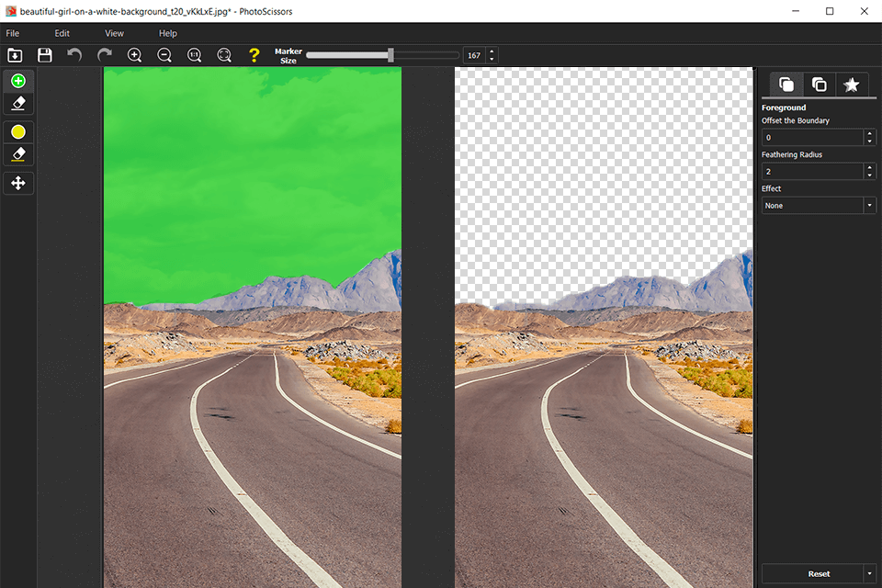The width and height of the screenshot is (882, 588).
Task: Switch to the Foreground tab in right panel
Action: pyautogui.click(x=786, y=85)
